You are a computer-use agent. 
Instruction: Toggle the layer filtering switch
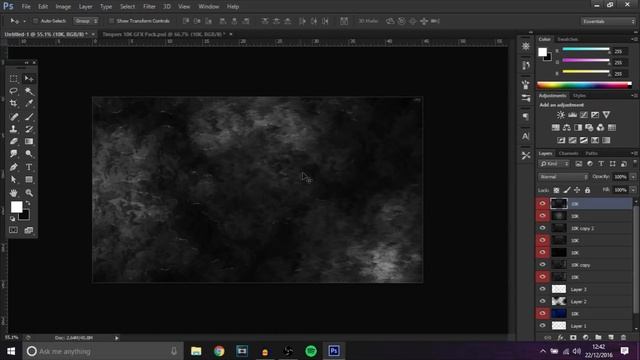(635, 163)
